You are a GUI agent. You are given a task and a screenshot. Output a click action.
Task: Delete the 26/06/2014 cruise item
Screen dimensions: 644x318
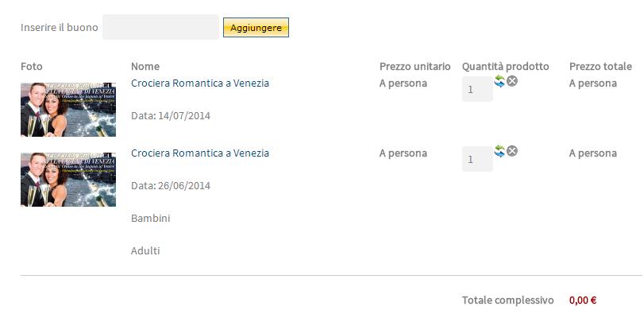(512, 150)
